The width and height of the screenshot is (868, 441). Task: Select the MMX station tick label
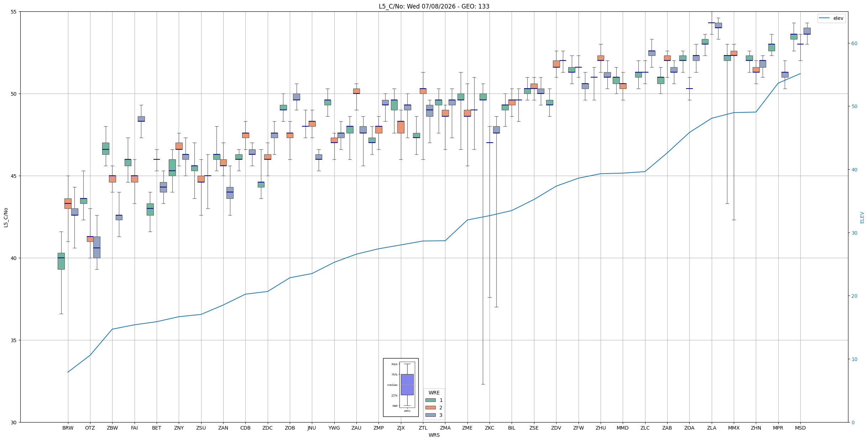tap(734, 428)
